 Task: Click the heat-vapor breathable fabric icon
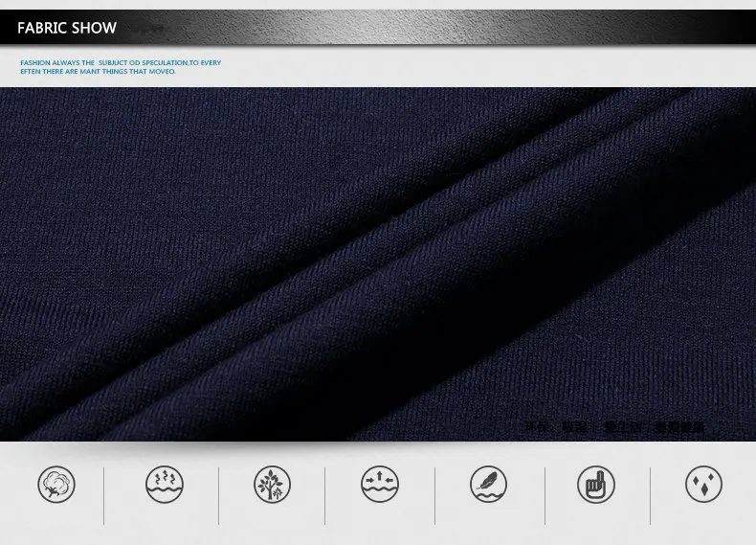pyautogui.click(x=165, y=484)
